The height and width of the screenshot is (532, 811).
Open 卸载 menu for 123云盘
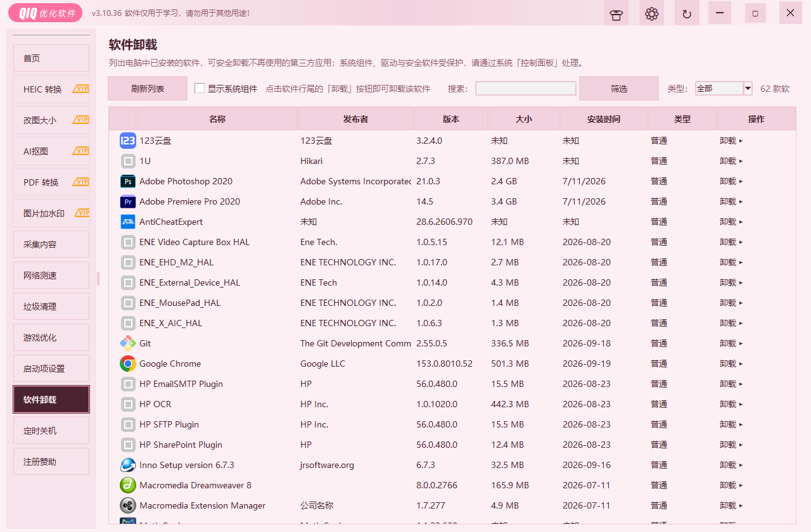(731, 141)
